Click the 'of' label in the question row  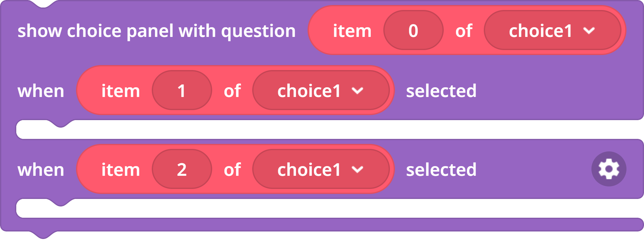tap(464, 31)
